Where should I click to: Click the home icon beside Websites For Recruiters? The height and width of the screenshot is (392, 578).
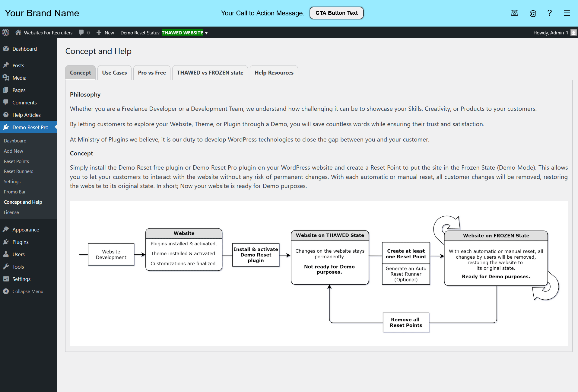(18, 32)
